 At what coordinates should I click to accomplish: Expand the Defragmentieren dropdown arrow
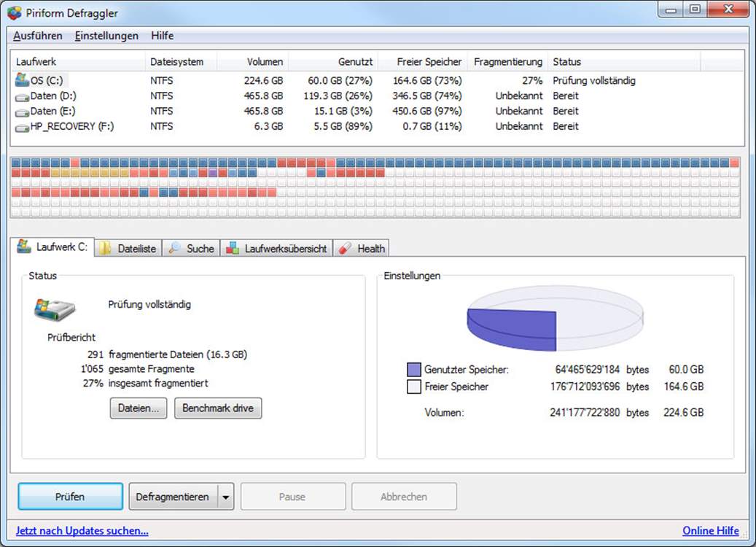226,497
